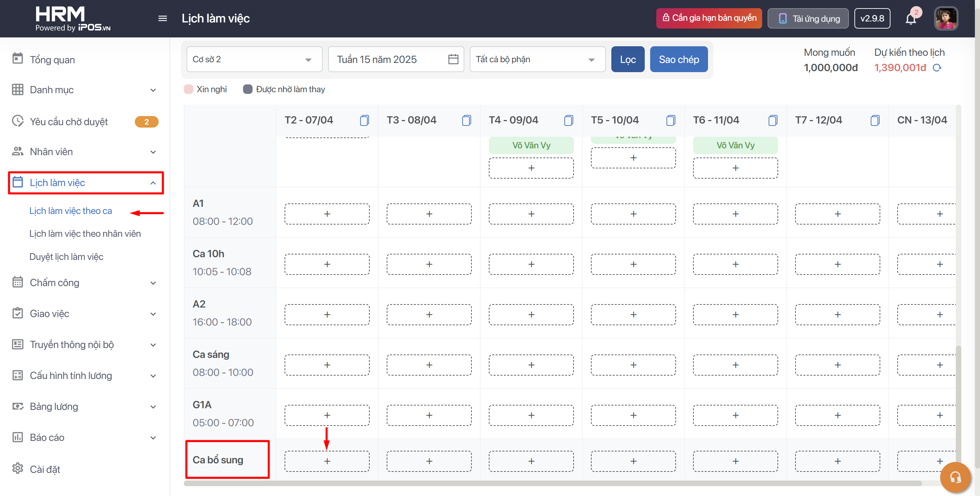Add shift in Ca bổ sung for T2
The height and width of the screenshot is (496, 980).
tap(327, 461)
